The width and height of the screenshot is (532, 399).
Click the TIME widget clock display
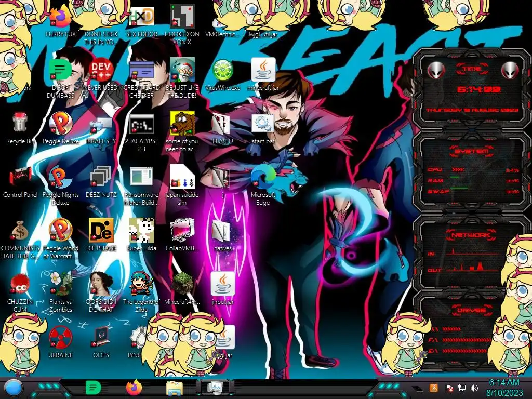(478, 89)
